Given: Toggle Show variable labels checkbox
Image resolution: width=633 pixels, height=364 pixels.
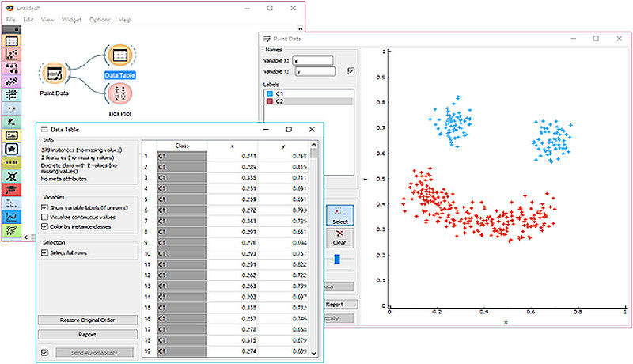Looking at the screenshot, I should pos(45,207).
